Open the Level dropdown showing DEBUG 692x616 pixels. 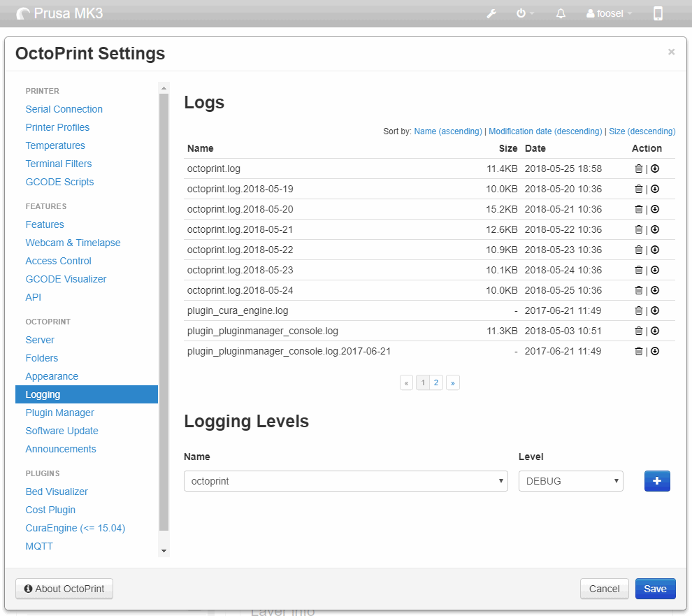point(570,481)
